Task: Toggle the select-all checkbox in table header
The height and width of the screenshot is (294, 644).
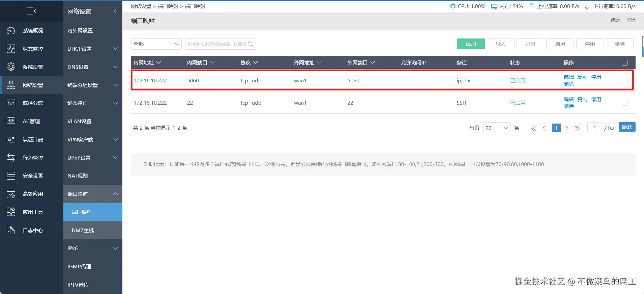Action: pyautogui.click(x=624, y=63)
